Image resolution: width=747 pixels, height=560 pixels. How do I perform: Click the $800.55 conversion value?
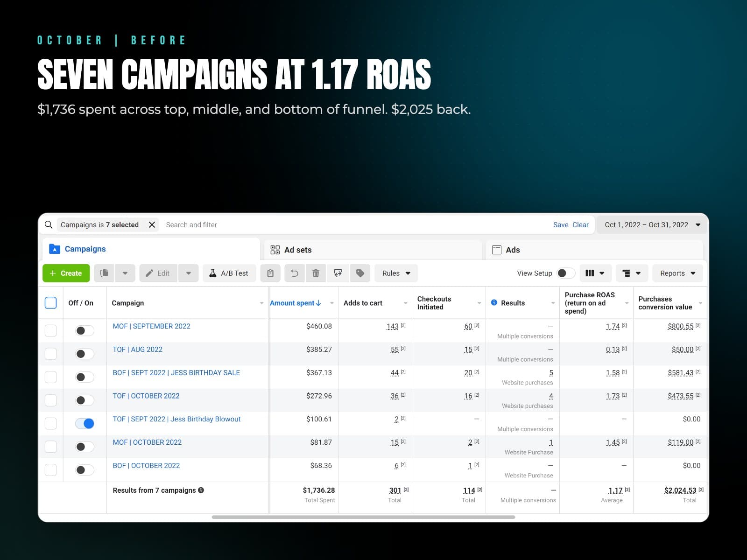pos(681,326)
